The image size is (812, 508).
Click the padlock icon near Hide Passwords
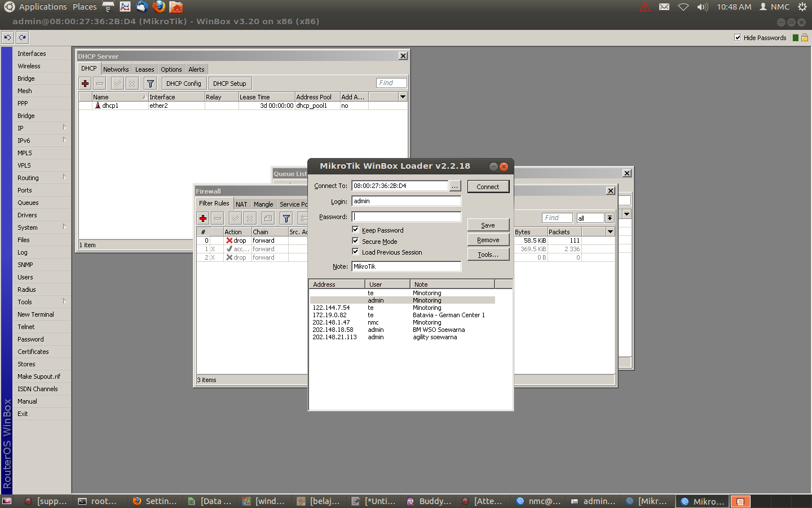(805, 37)
